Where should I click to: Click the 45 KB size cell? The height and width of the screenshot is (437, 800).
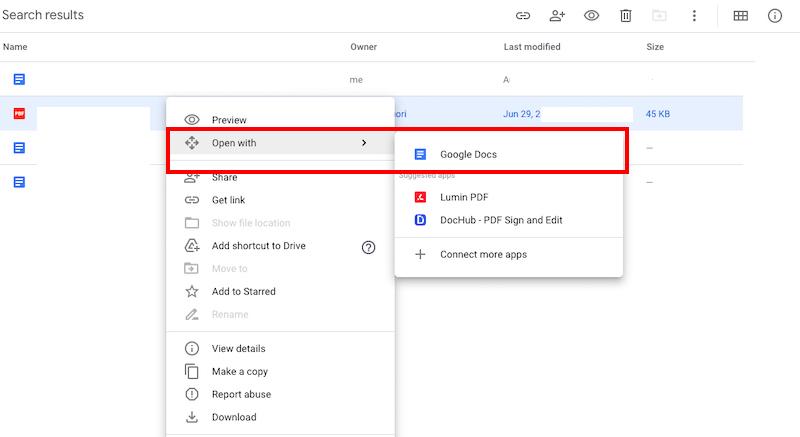click(658, 114)
